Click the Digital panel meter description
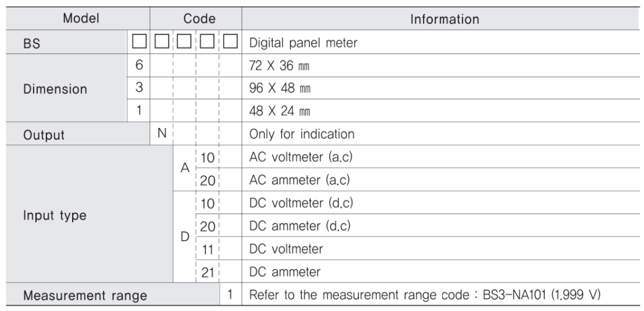The width and height of the screenshot is (644, 311). click(x=303, y=43)
